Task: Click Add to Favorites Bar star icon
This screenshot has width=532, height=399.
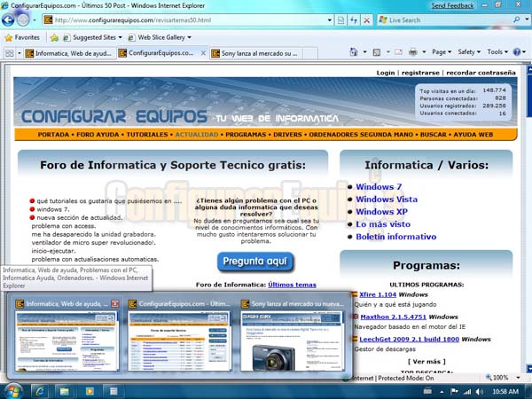Action: (54, 37)
